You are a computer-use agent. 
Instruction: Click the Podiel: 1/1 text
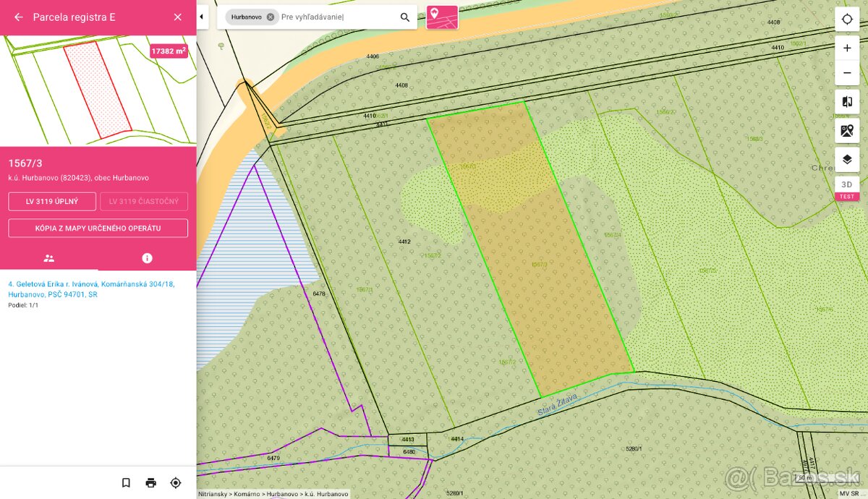[23, 305]
